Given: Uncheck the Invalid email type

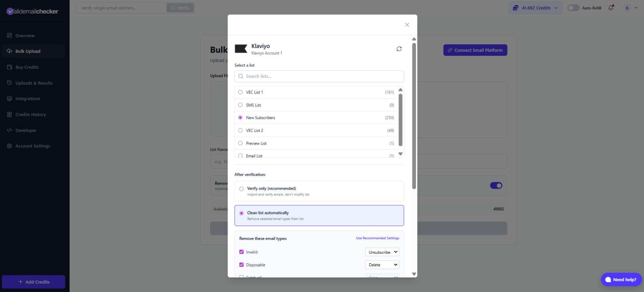Looking at the screenshot, I should (241, 252).
